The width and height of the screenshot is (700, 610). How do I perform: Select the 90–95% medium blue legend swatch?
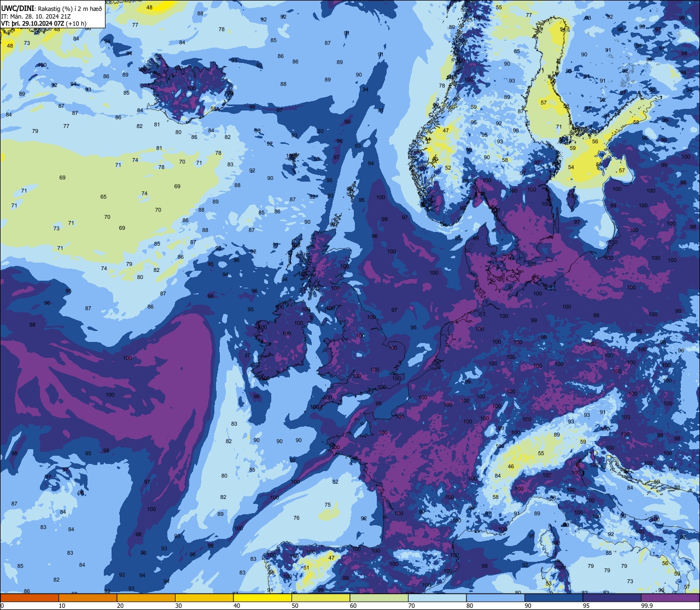pos(553,597)
